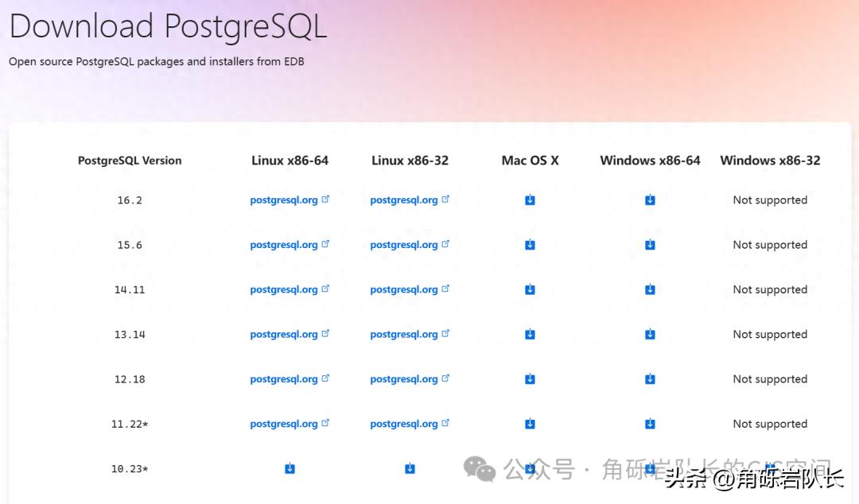Screen dimensions: 859x504
Task: Click Not supported in the 11.22 row
Action: tap(770, 424)
